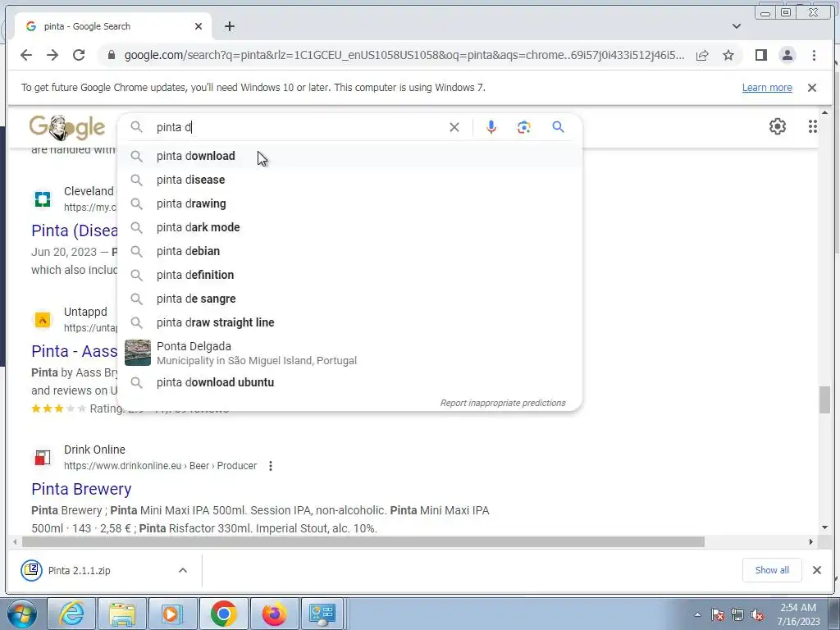840x630 pixels.
Task: Select suggestion pinta disease
Action: (349, 180)
